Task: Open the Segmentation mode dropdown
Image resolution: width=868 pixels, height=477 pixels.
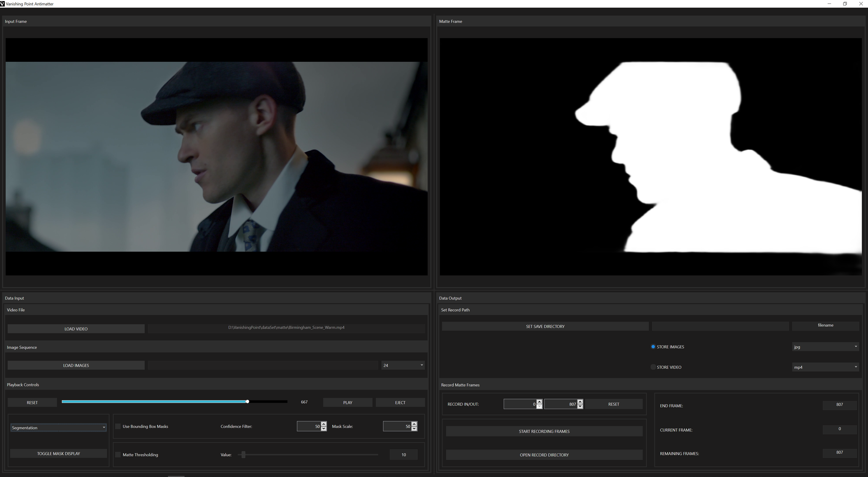Action: point(58,428)
